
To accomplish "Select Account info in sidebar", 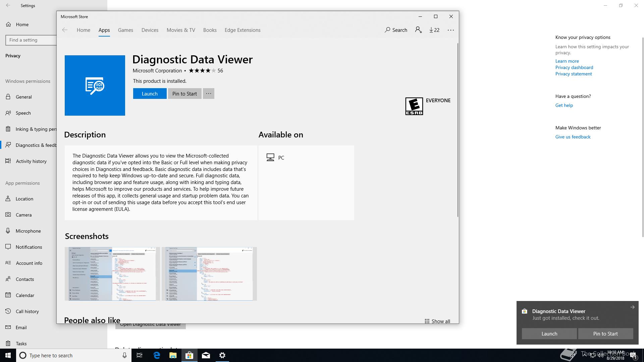I will [x=29, y=263].
